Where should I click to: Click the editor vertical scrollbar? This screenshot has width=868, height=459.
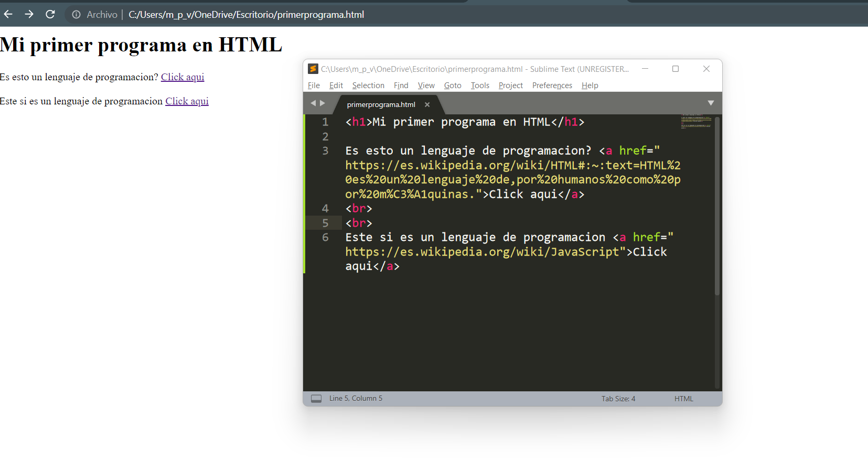click(x=717, y=206)
